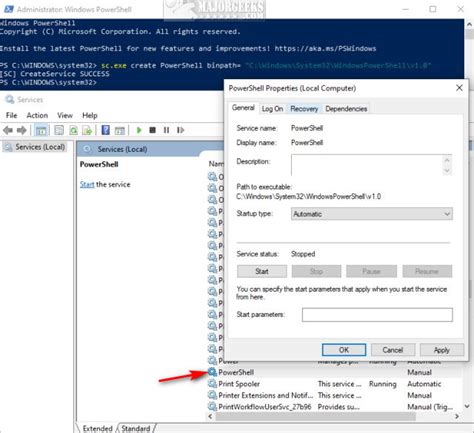Viewport: 474px width, 433px height.
Task: Click into the Start parameters field
Action: (377, 315)
